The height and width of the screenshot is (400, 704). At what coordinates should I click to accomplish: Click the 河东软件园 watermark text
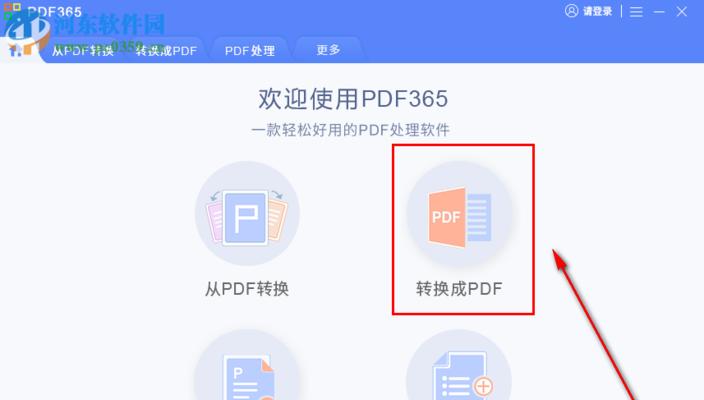point(109,25)
